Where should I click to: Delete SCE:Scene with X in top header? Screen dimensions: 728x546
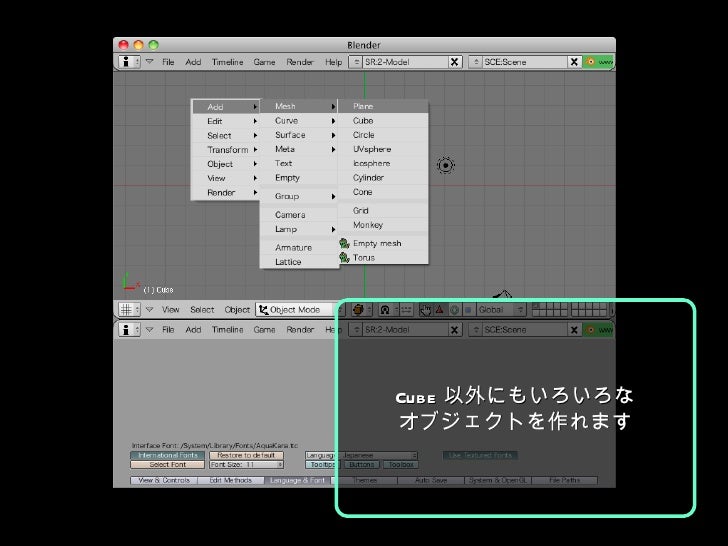tap(574, 62)
